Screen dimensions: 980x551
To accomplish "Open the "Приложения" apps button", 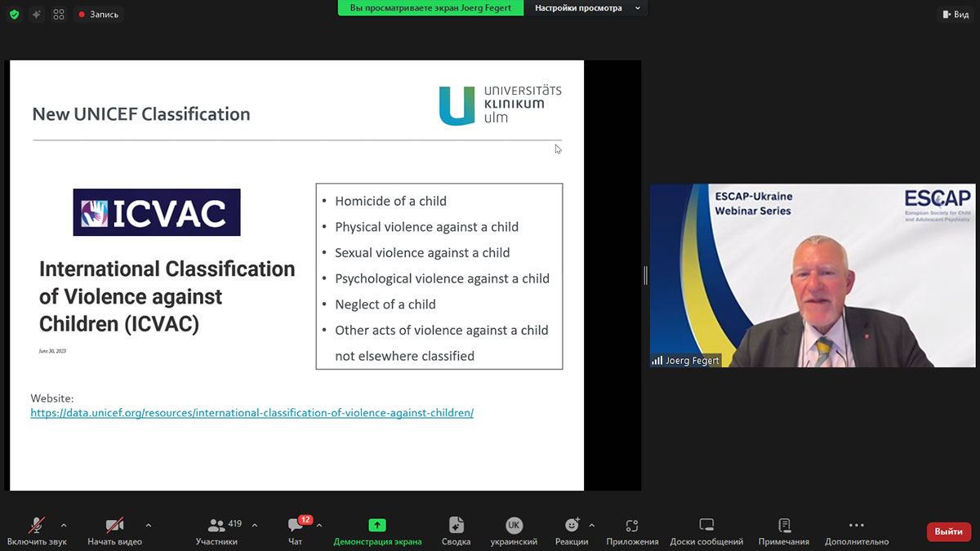I will 632,531.
